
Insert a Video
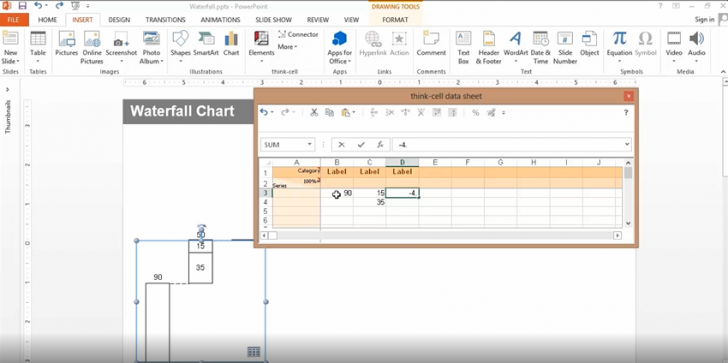click(x=674, y=47)
